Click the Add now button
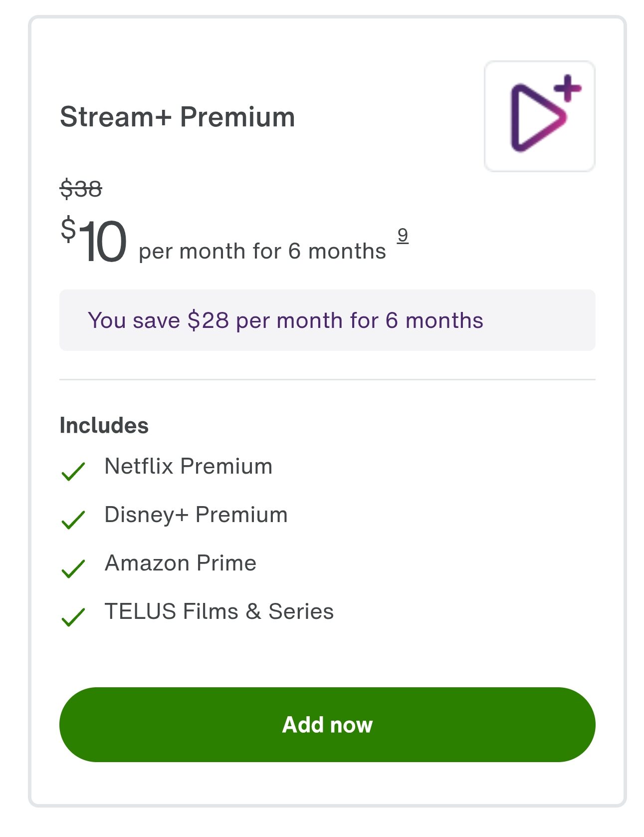 [x=327, y=725]
